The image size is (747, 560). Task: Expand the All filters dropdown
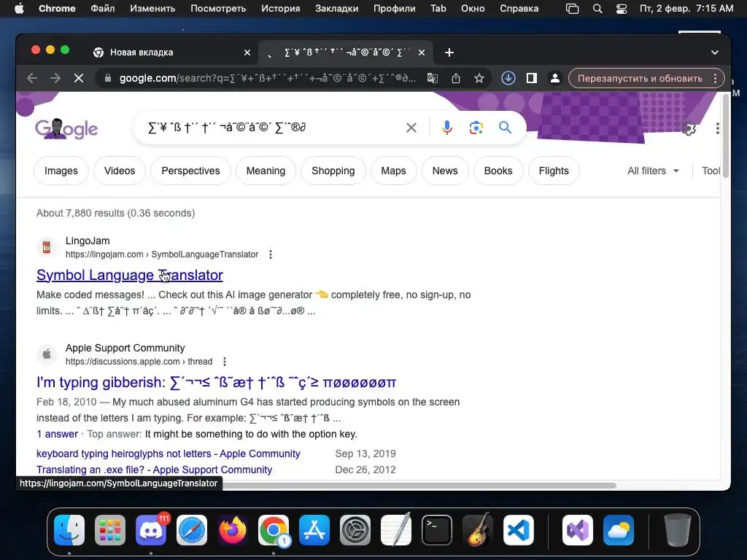653,171
